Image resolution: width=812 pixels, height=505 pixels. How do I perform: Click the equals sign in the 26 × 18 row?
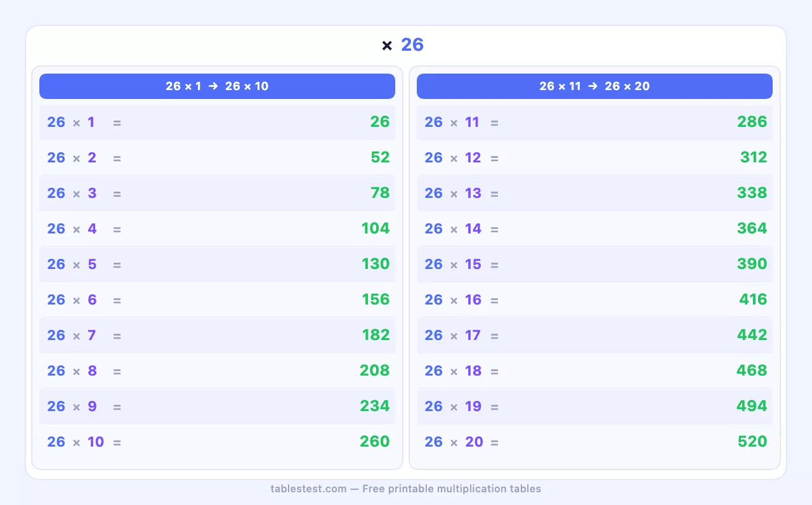coord(494,371)
